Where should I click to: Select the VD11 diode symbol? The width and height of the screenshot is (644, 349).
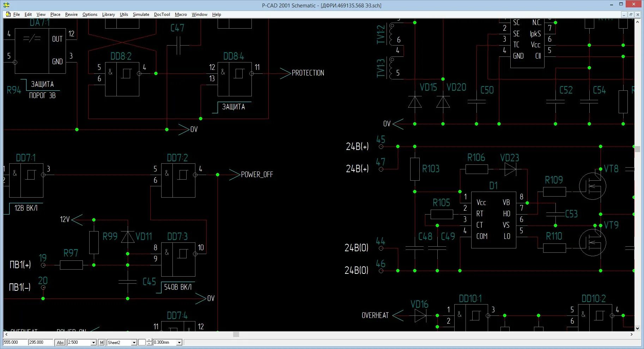pyautogui.click(x=128, y=237)
